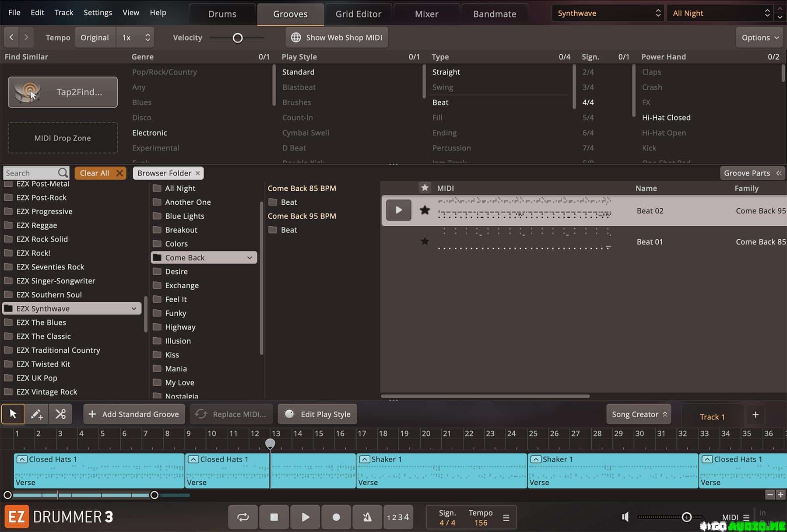Toggle the metronome click

367,517
